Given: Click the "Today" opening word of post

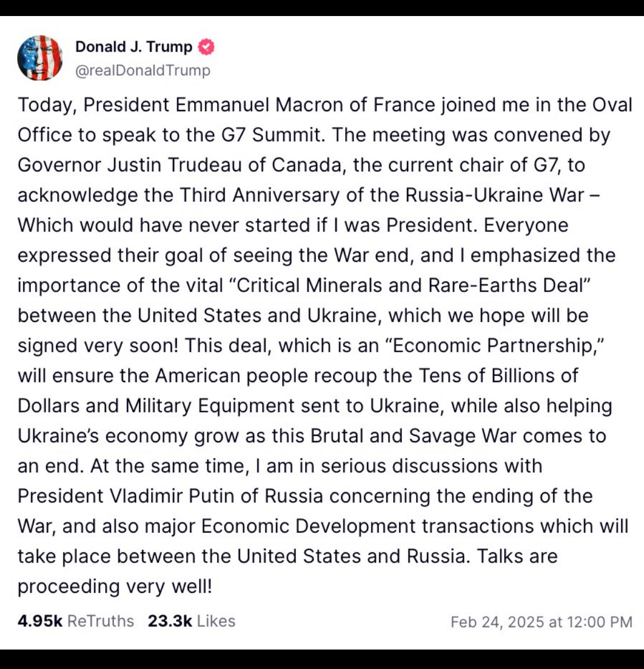Looking at the screenshot, I should [x=46, y=105].
